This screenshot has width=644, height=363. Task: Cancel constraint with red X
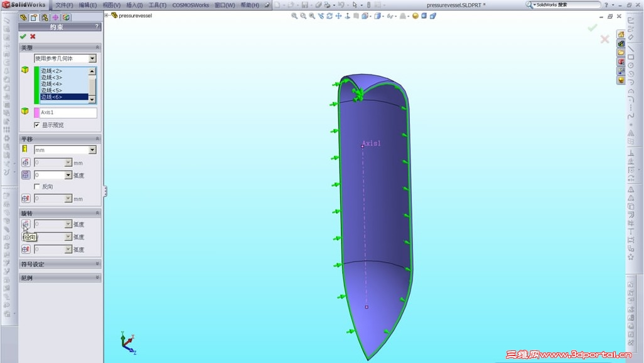pos(33,36)
